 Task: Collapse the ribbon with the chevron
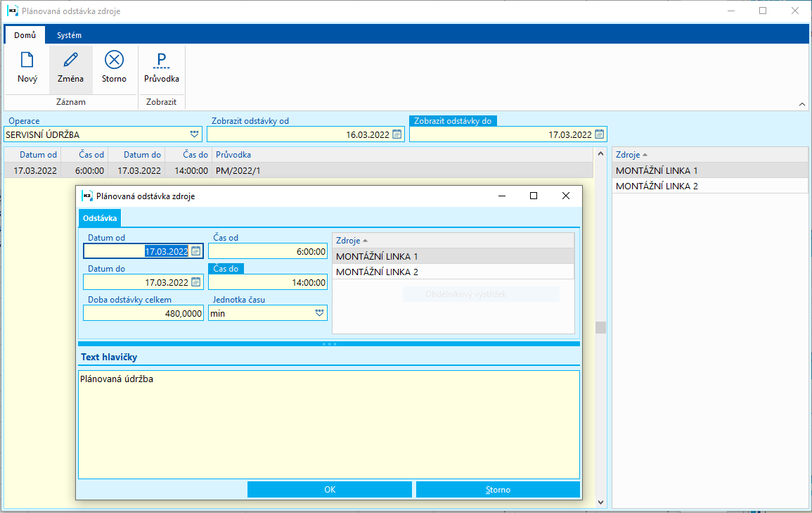click(x=802, y=104)
